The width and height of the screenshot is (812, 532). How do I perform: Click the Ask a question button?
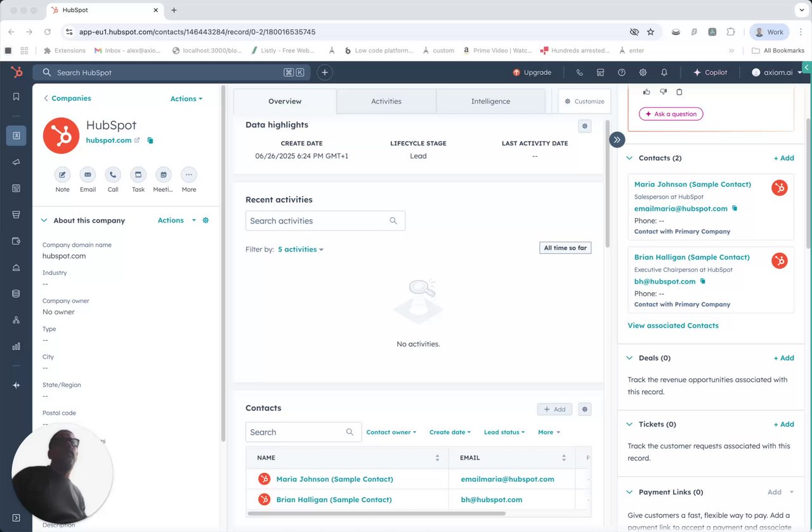click(x=671, y=114)
